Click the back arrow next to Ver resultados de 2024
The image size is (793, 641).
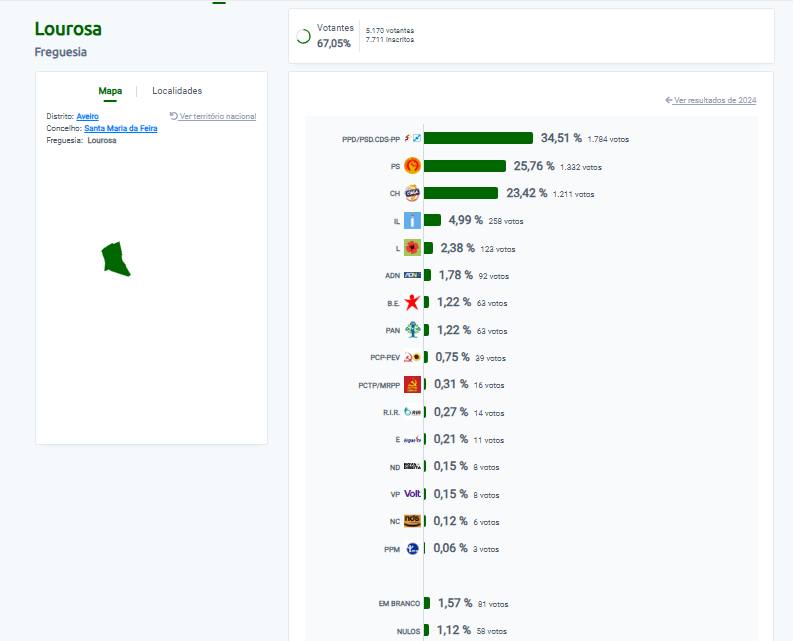point(669,100)
